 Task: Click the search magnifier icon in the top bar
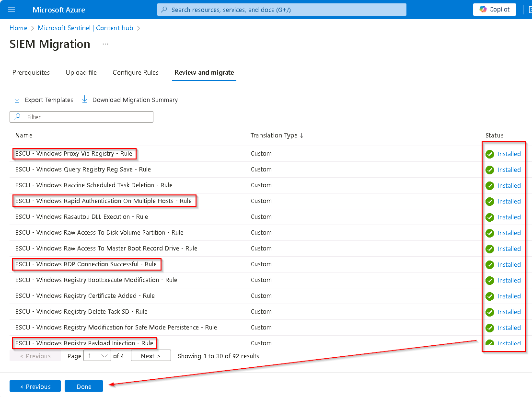point(164,10)
